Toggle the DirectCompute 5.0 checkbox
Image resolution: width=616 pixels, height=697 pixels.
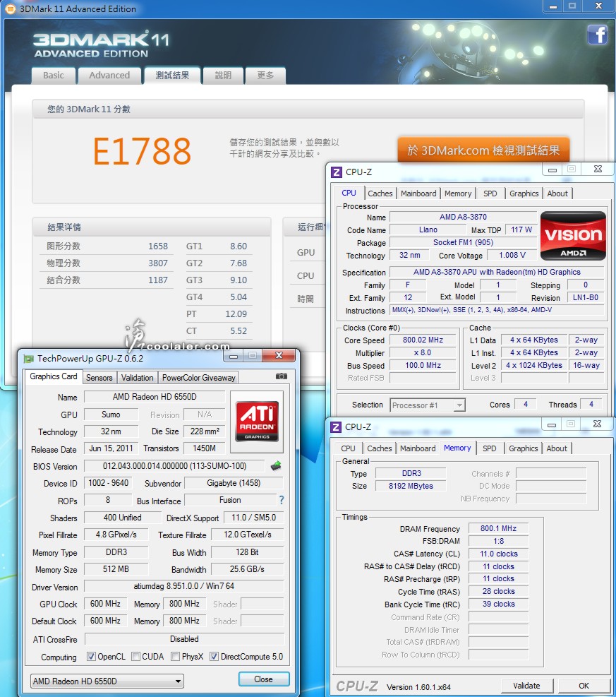[214, 657]
